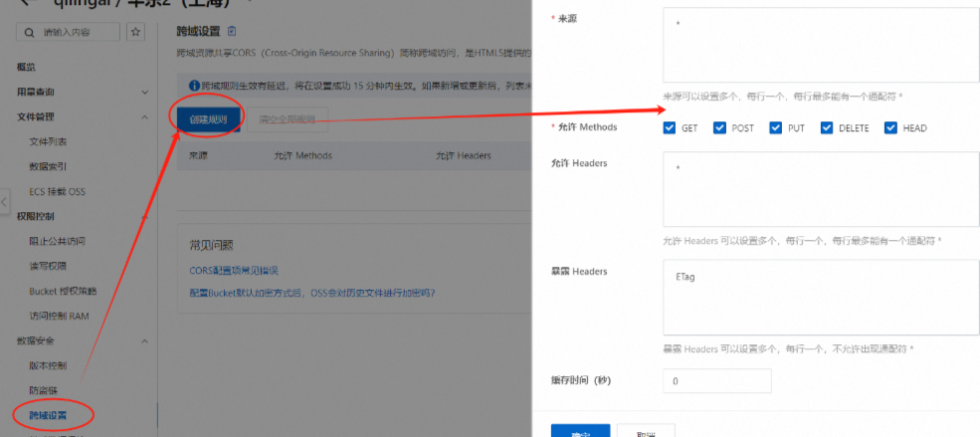This screenshot has height=437, width=980.
Task: Click the star favorite icon beside search
Action: coord(136,33)
